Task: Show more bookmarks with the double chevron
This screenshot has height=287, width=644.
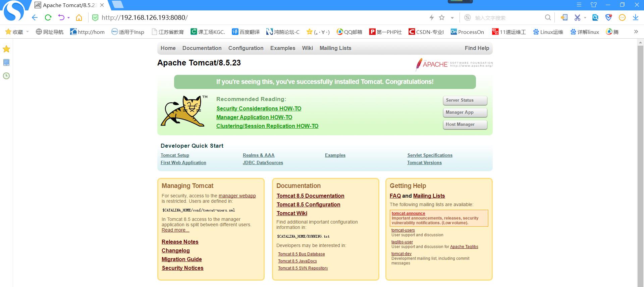Action: [636, 32]
